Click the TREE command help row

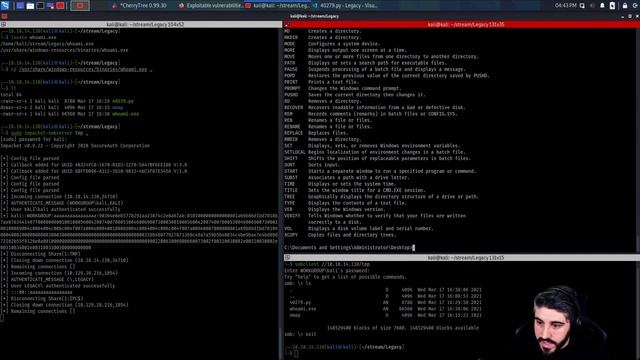coord(382,197)
